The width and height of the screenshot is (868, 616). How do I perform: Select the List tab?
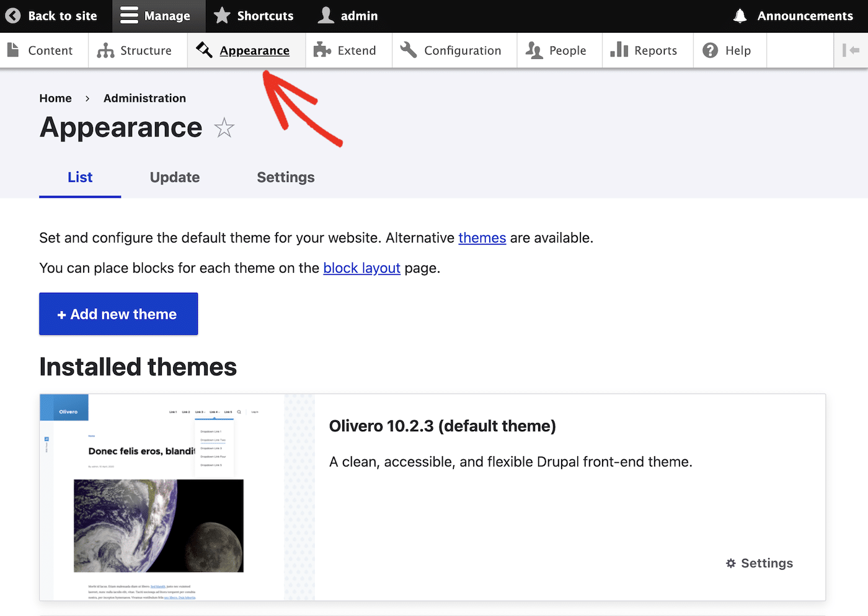(x=79, y=177)
